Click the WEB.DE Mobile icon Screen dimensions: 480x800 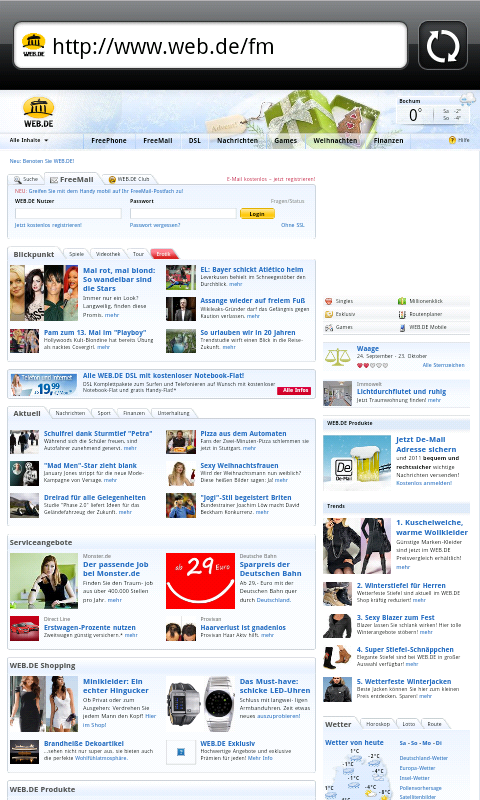point(402,327)
